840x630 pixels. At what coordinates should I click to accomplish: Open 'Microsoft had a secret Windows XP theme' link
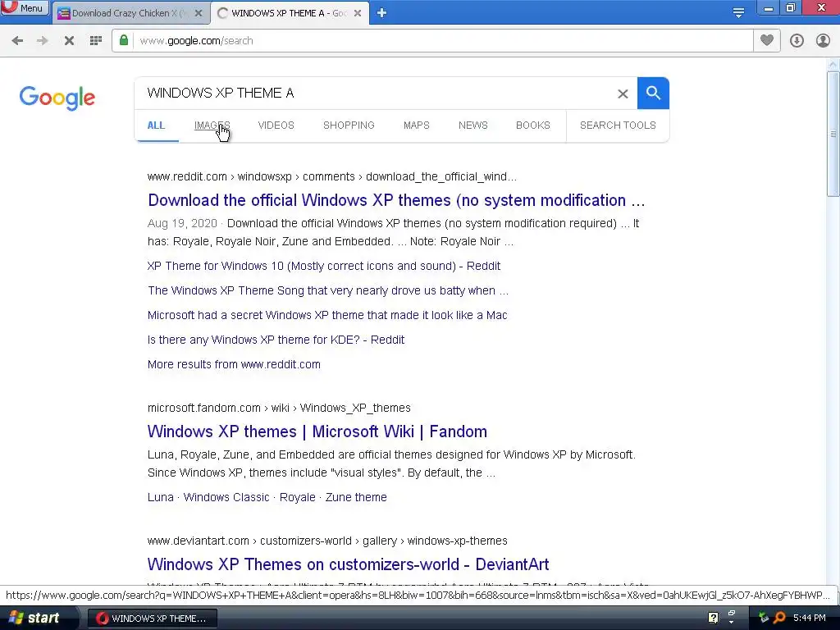(x=327, y=316)
